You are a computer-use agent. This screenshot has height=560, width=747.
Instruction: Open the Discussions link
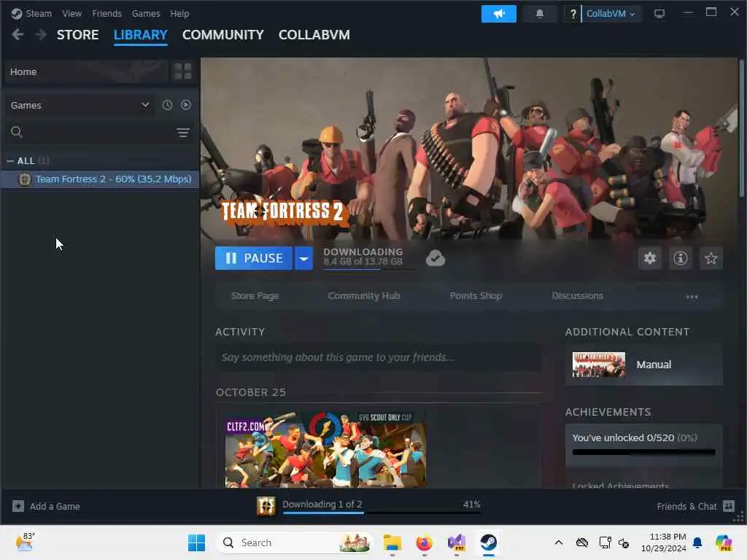(x=578, y=296)
